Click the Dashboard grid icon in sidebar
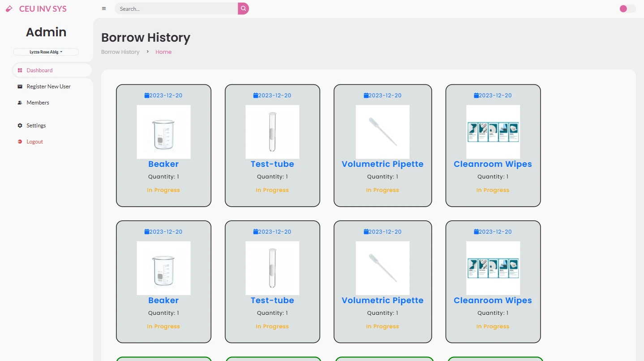The image size is (644, 361). click(x=20, y=70)
